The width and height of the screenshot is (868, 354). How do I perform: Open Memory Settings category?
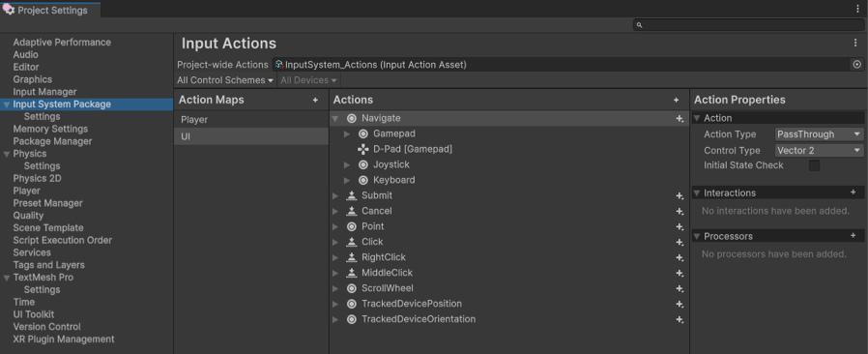(50, 129)
